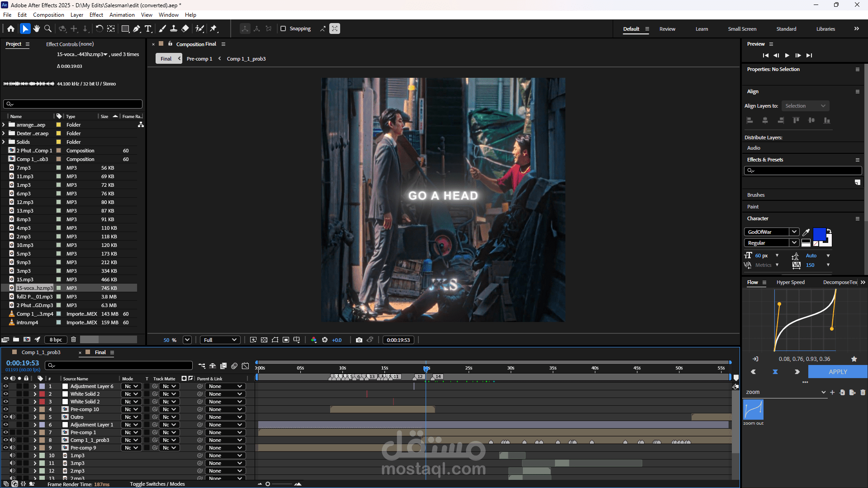
Task: Mute audio of Comp 1_1_prob3 layer
Action: (13, 440)
